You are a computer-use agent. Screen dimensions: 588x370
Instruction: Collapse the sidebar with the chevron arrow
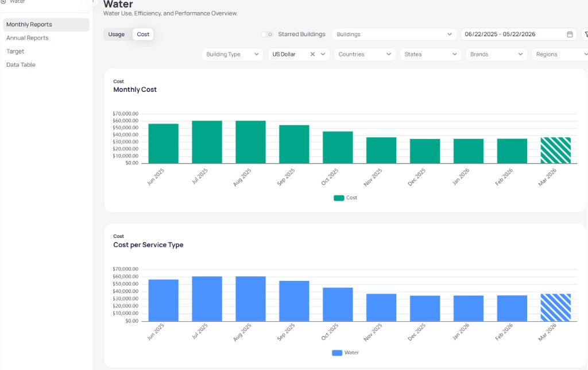(93, 2)
